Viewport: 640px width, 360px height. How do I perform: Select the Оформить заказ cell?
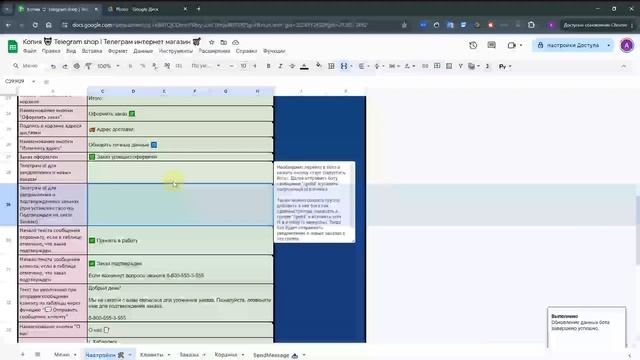(180, 113)
